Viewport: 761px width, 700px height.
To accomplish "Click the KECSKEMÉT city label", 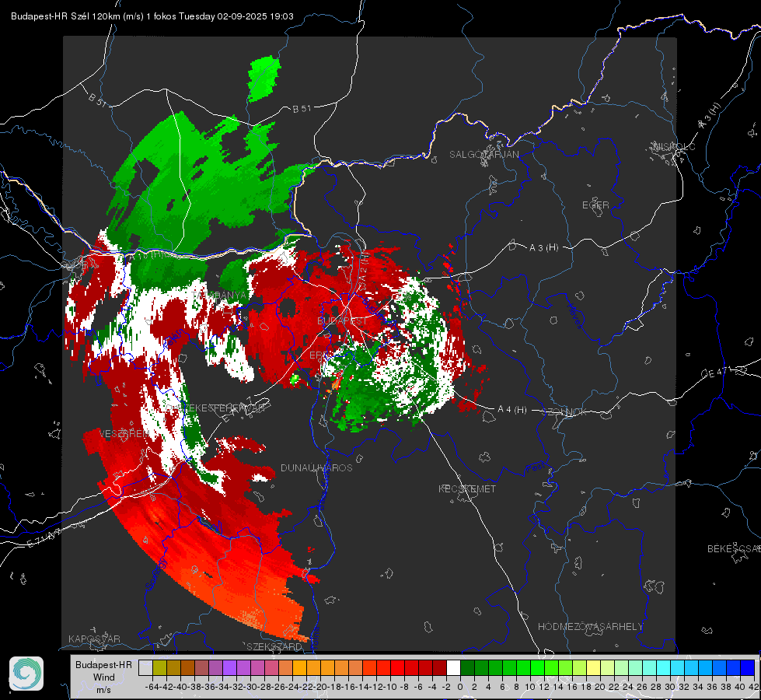I will click(x=467, y=489).
